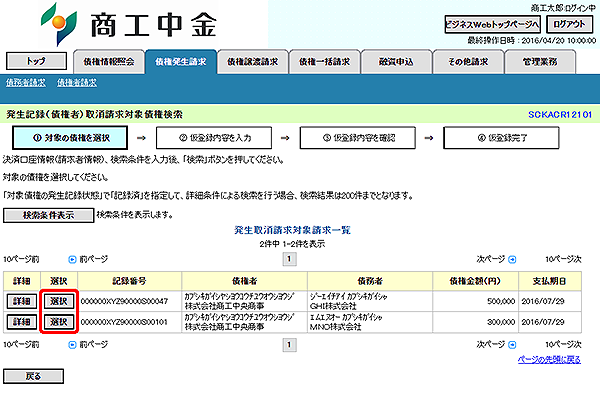Viewport: 600px width, 396px height.
Task: Click 選択 for record ending S00101
Action: click(59, 322)
